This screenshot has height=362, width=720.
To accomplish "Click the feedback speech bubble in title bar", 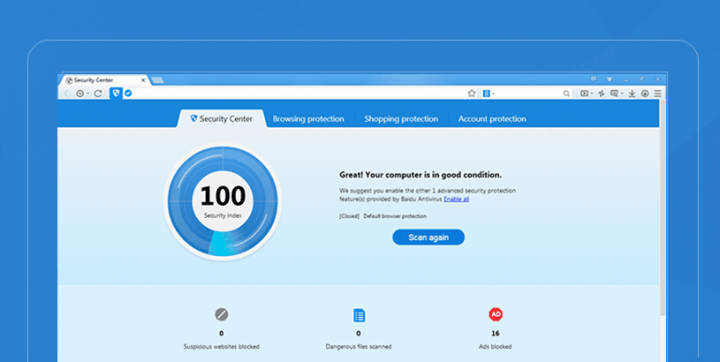I will tap(594, 79).
